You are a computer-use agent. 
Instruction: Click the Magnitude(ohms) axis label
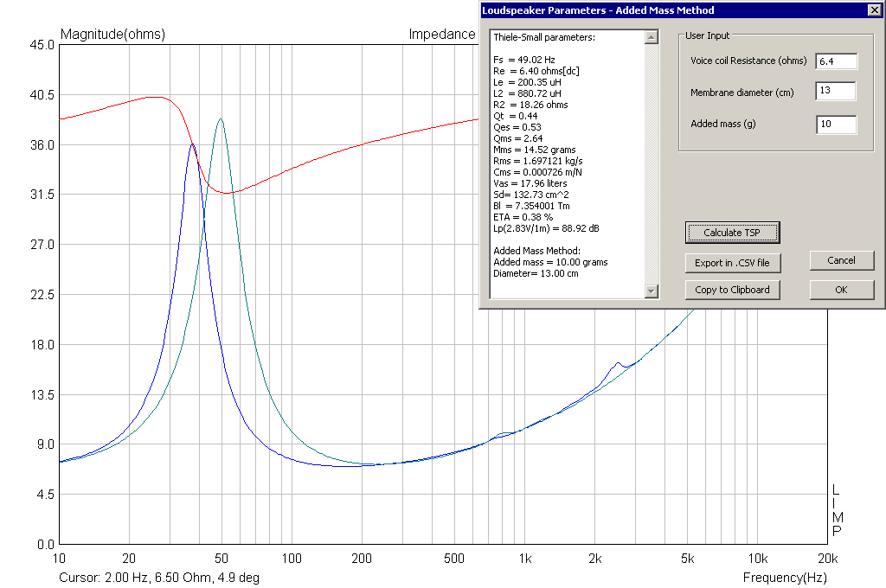[112, 35]
